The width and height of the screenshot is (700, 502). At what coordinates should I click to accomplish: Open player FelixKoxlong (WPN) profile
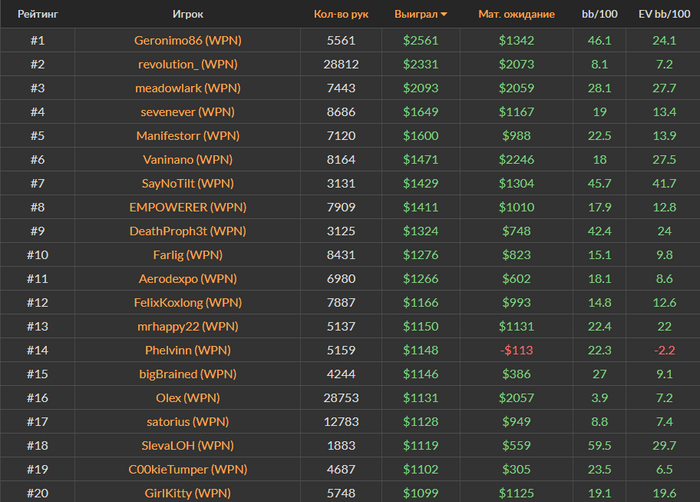(x=188, y=302)
